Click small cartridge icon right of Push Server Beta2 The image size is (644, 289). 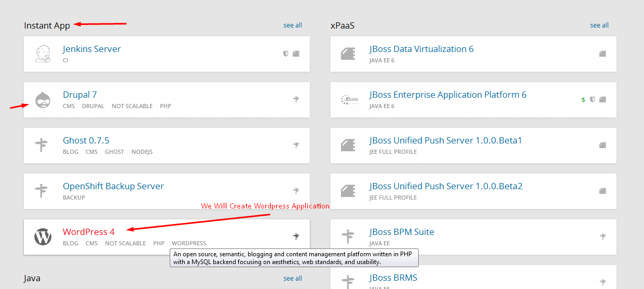602,191
